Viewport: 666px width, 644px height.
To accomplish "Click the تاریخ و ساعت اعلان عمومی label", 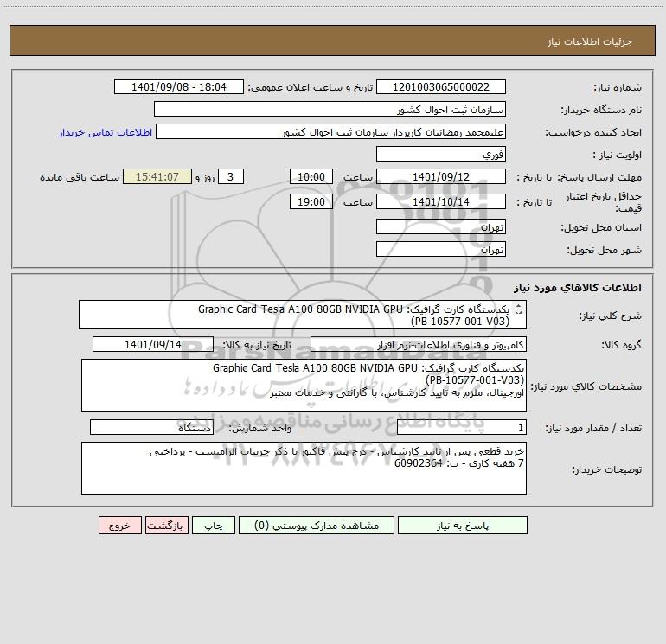I will coord(310,87).
